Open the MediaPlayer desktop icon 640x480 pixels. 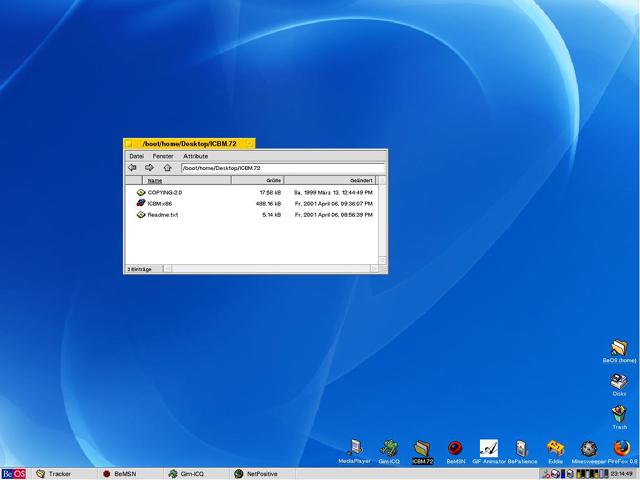tap(354, 447)
